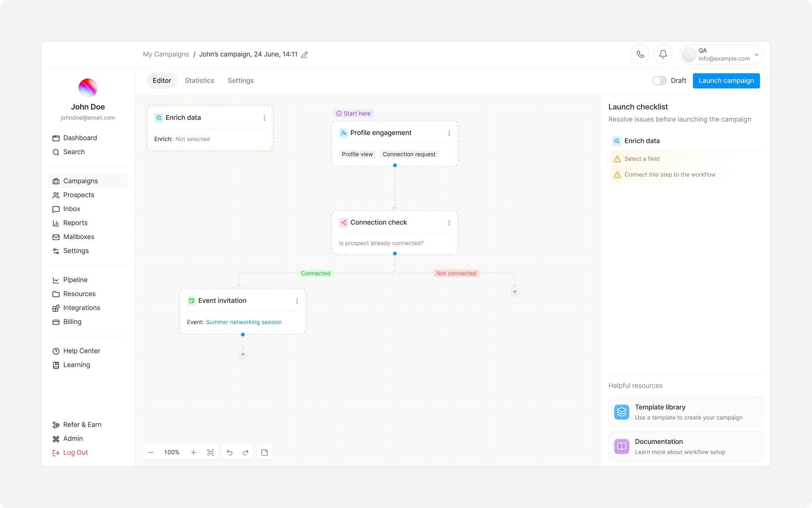Click the Launch campaign button
The image size is (812, 508).
pos(726,81)
